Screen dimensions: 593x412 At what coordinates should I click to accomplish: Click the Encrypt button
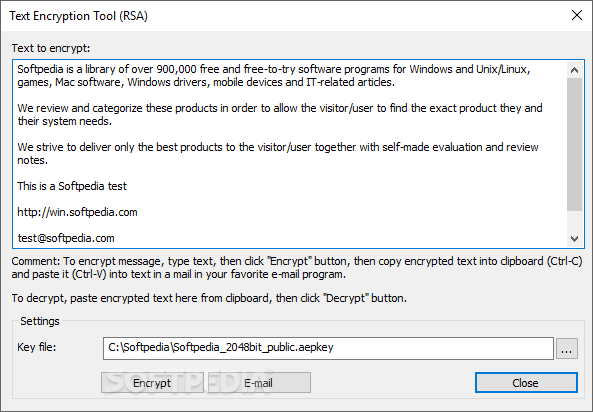point(152,382)
